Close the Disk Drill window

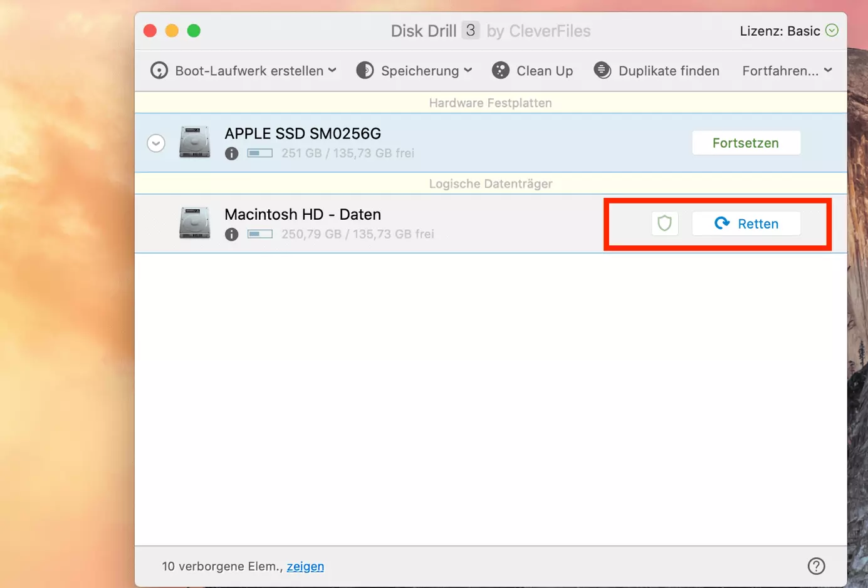point(150,31)
